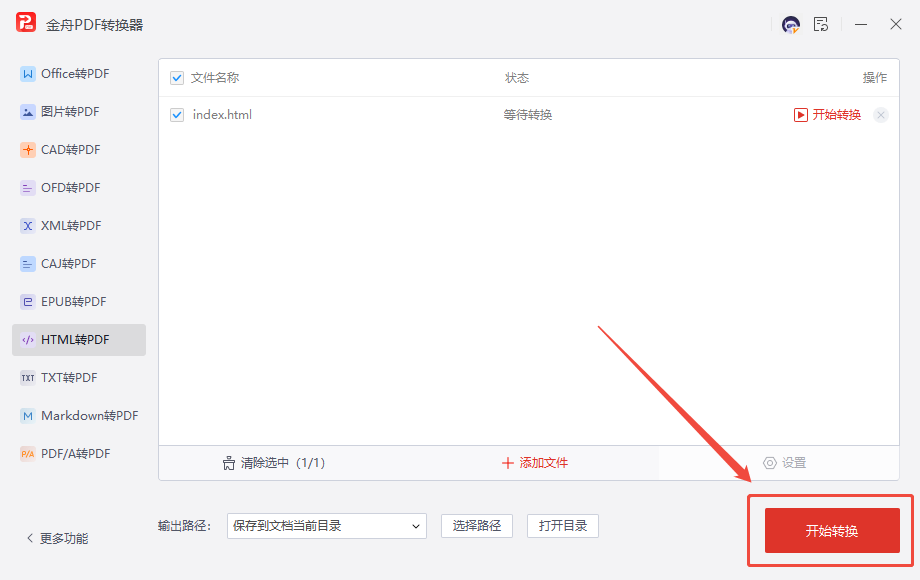
Task: Choose Markdown转PDF in the sidebar
Action: pyautogui.click(x=79, y=416)
